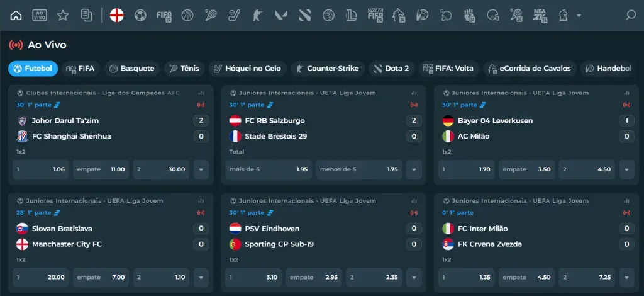Screen dimensions: 644x296
Task: Expand more sports caret in top bar
Action: [x=579, y=16]
